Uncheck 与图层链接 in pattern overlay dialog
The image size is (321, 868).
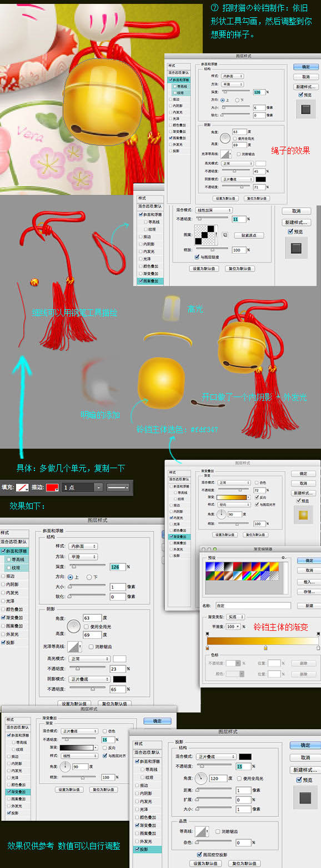pos(197,257)
